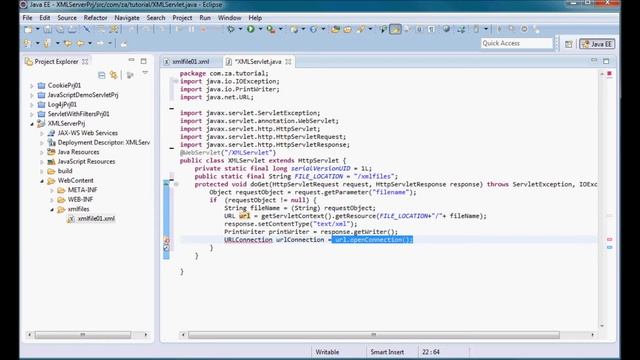Click the Open Perspective icon
Image resolution: width=640 pixels, height=360 pixels.
(x=569, y=44)
